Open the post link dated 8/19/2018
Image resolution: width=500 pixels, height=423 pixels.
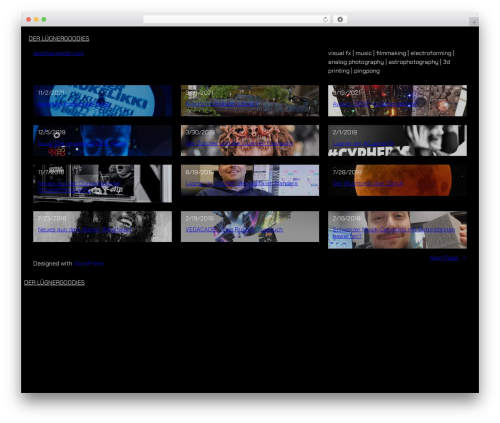click(x=241, y=183)
